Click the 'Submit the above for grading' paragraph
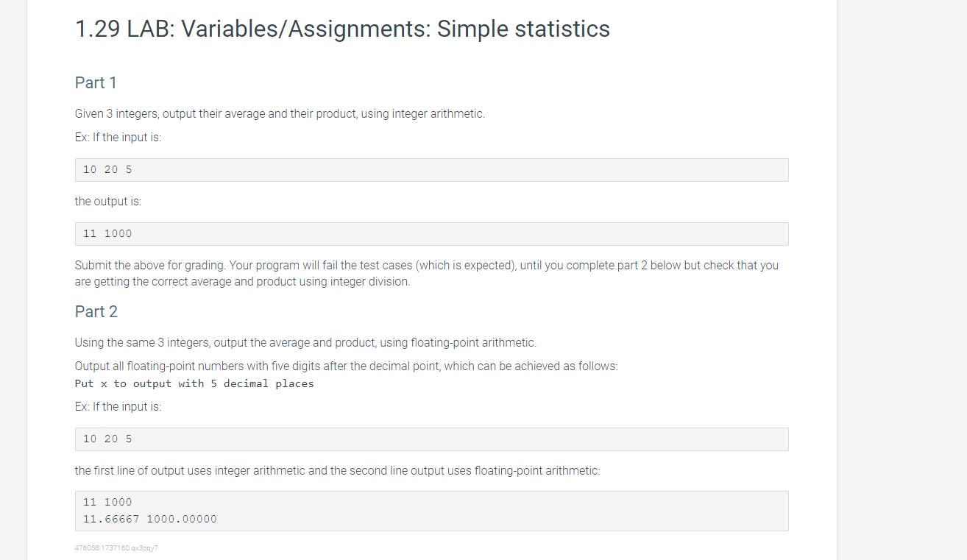The image size is (967, 560). coord(426,265)
